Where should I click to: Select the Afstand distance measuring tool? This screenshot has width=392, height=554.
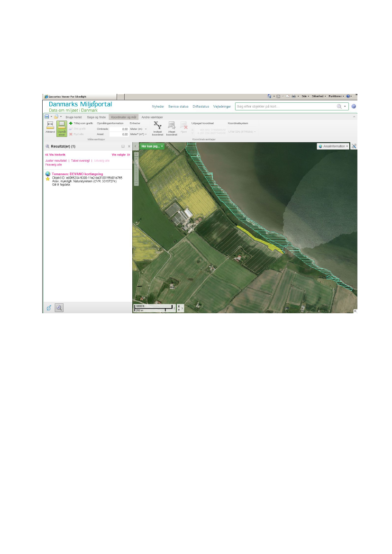pos(50,128)
